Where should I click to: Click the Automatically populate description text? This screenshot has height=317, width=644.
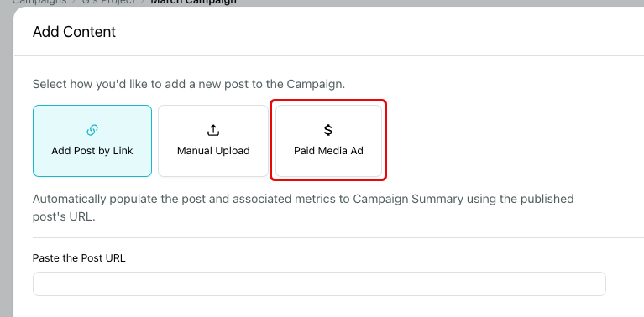point(303,208)
